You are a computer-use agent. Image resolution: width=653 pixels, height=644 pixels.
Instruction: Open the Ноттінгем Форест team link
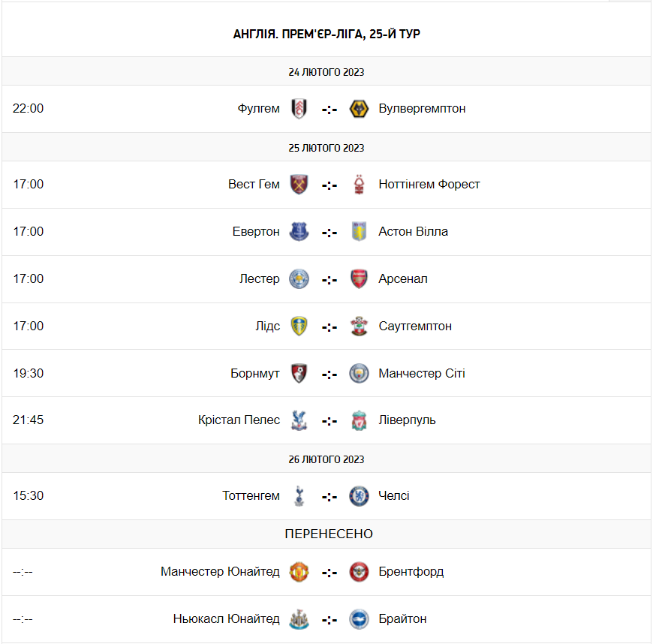pos(429,185)
